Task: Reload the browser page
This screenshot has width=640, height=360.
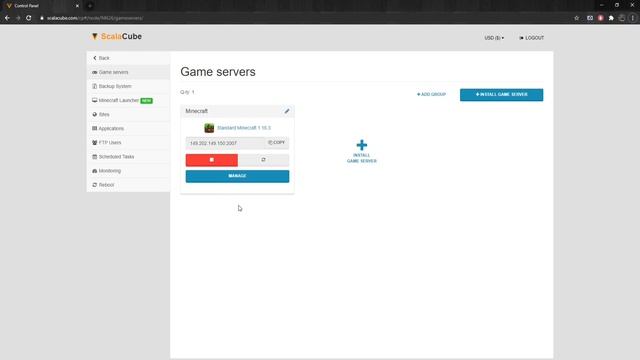Action: tap(29, 18)
